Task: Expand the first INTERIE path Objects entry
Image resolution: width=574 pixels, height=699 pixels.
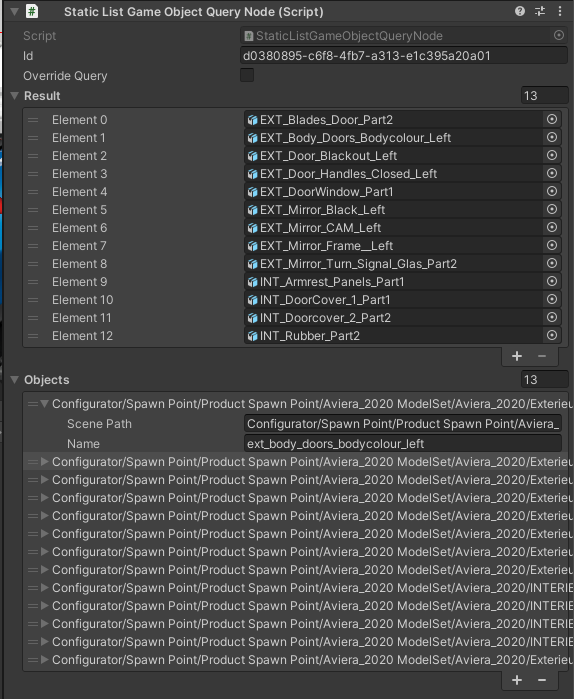Action: pyautogui.click(x=44, y=588)
